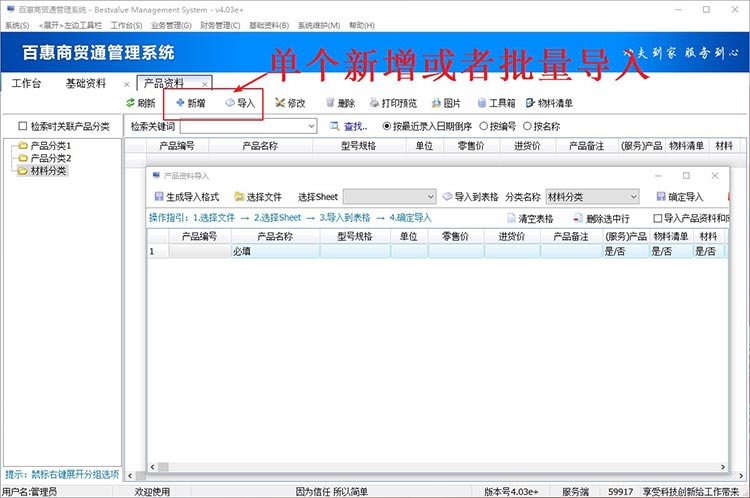Screen dimensions: 750x498
Task: Click the 产品名称 cell marked 必填
Action: [276, 251]
